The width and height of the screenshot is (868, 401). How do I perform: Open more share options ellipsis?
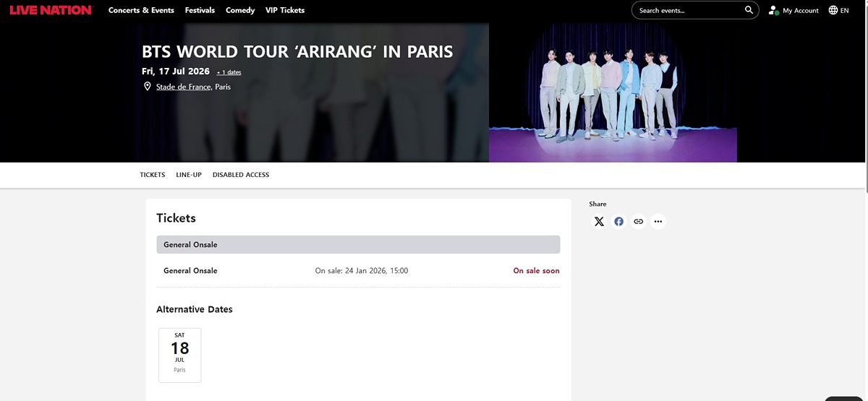pos(658,222)
